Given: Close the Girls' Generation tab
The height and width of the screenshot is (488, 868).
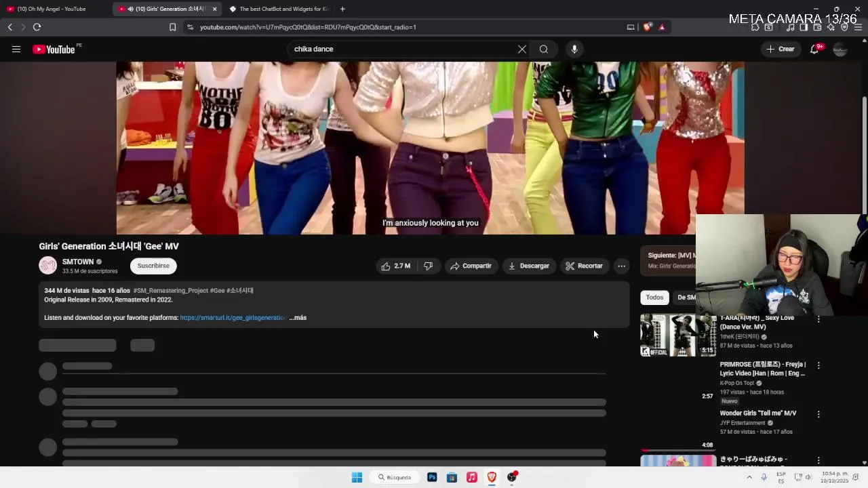Looking at the screenshot, I should click(214, 9).
